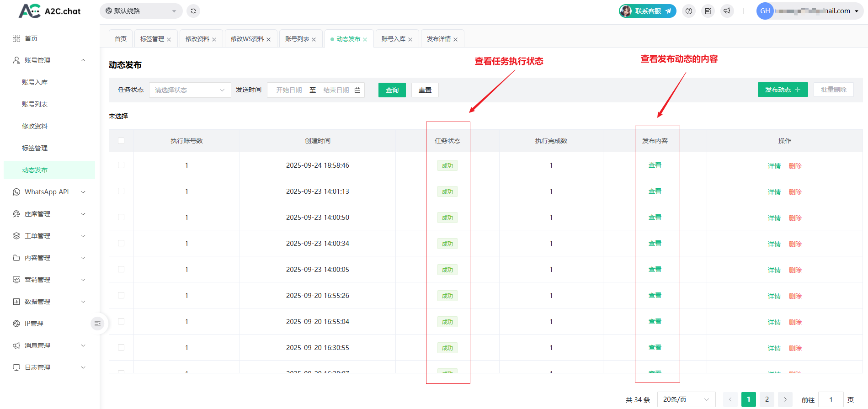Expand the WhatsApp API sidebar menu
The image size is (868, 409).
coord(49,192)
